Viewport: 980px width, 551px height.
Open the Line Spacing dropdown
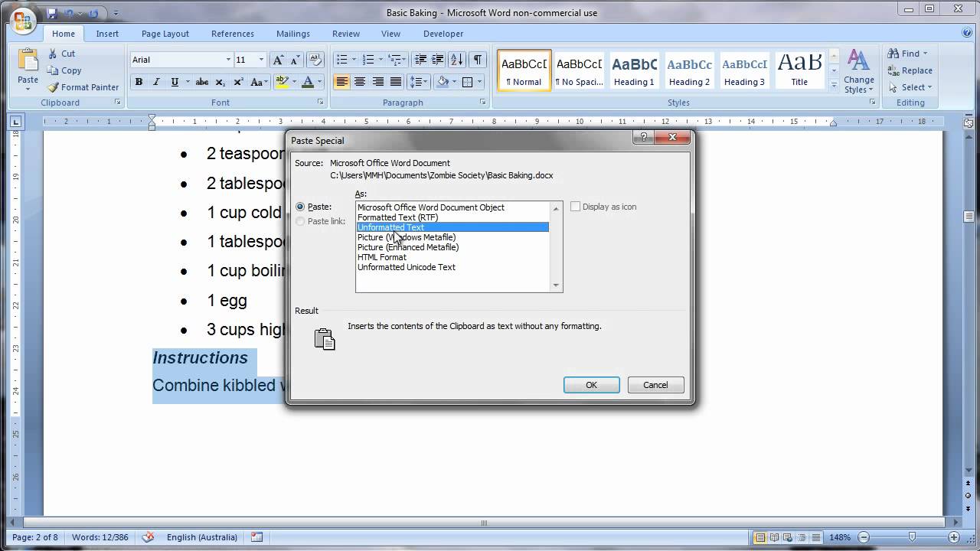[418, 82]
